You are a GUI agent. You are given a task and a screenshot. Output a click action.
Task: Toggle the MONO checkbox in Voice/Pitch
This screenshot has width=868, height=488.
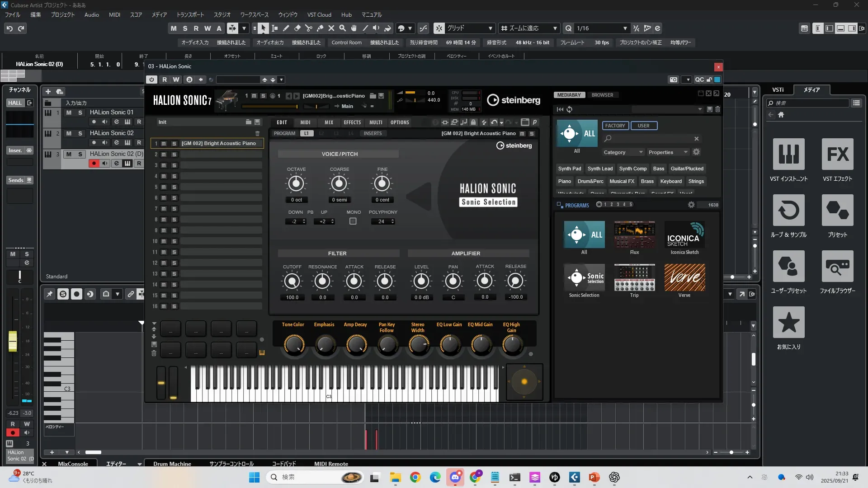click(x=353, y=221)
